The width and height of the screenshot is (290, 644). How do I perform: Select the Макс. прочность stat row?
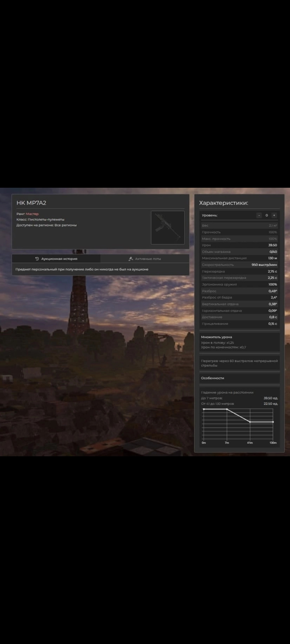pyautogui.click(x=239, y=239)
